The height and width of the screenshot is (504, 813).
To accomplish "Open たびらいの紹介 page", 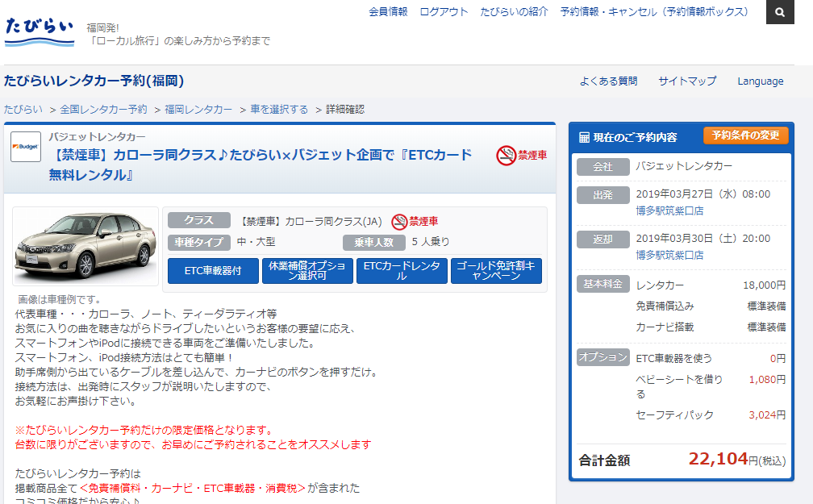I will pyautogui.click(x=514, y=11).
